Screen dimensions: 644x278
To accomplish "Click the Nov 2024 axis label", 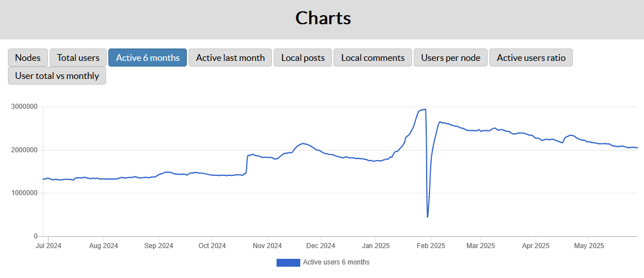I will pyautogui.click(x=268, y=246).
